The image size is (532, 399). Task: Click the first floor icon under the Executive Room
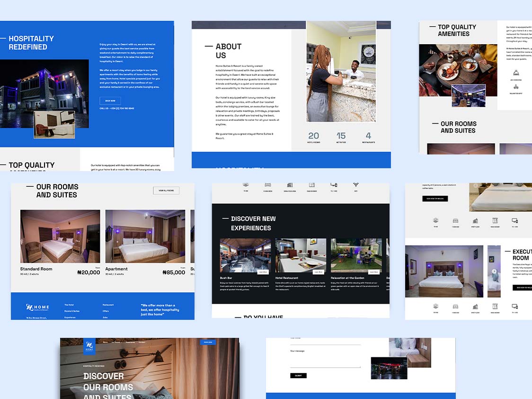click(x=476, y=307)
